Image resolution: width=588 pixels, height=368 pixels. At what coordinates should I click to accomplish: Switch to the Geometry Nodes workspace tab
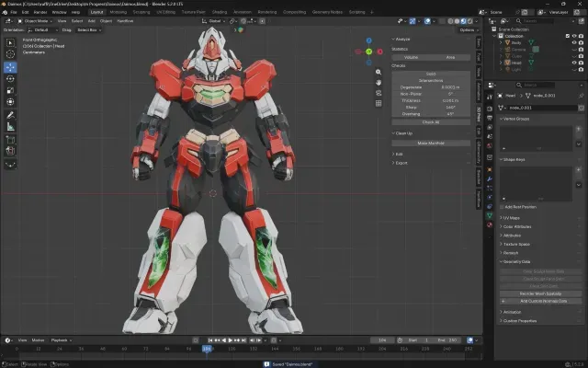click(x=327, y=12)
